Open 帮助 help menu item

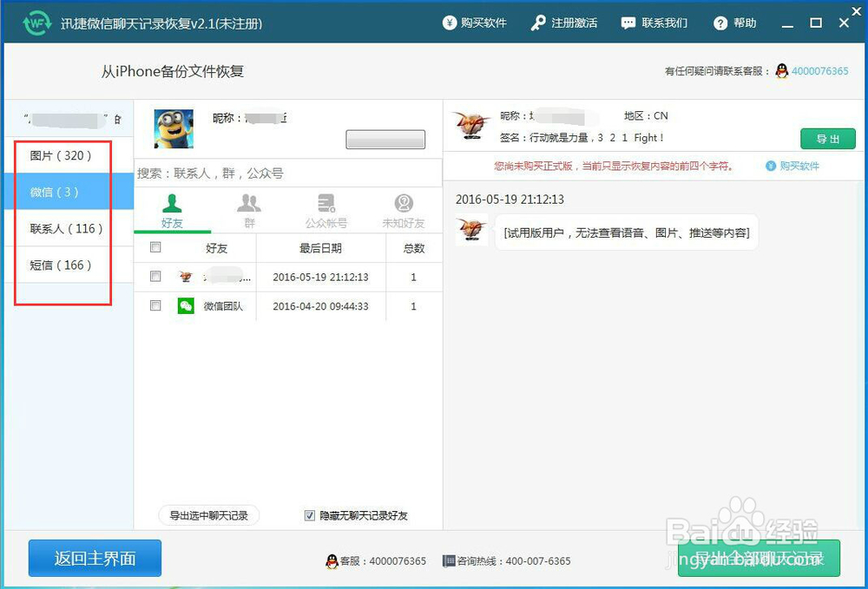coord(734,23)
